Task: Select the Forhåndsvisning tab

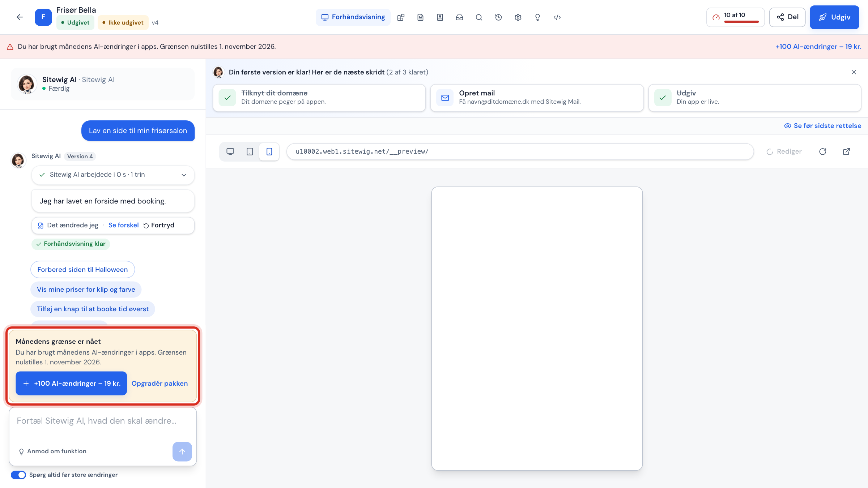Action: [353, 17]
